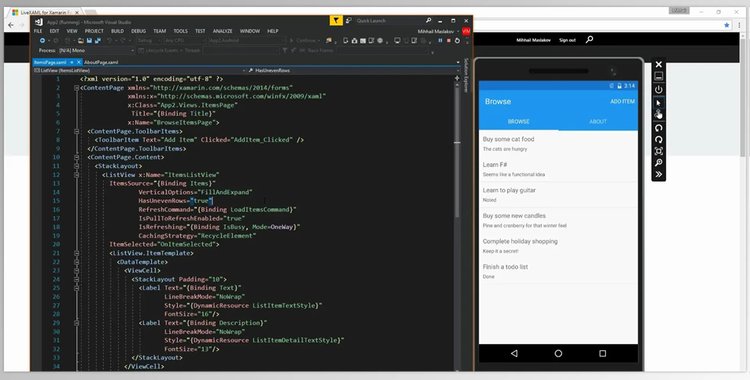The height and width of the screenshot is (380, 750).
Task: Open the feedback icon beside Quick Launch
Action: (x=349, y=21)
